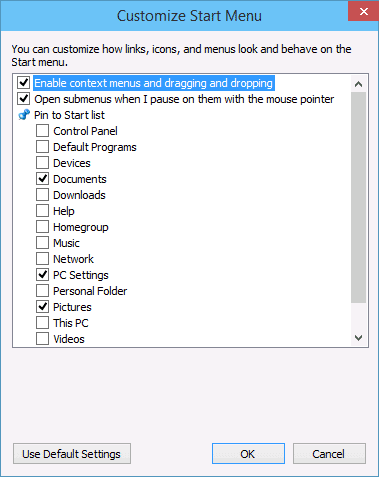Uncheck the Documents checkbox
The image size is (379, 477).
click(42, 179)
